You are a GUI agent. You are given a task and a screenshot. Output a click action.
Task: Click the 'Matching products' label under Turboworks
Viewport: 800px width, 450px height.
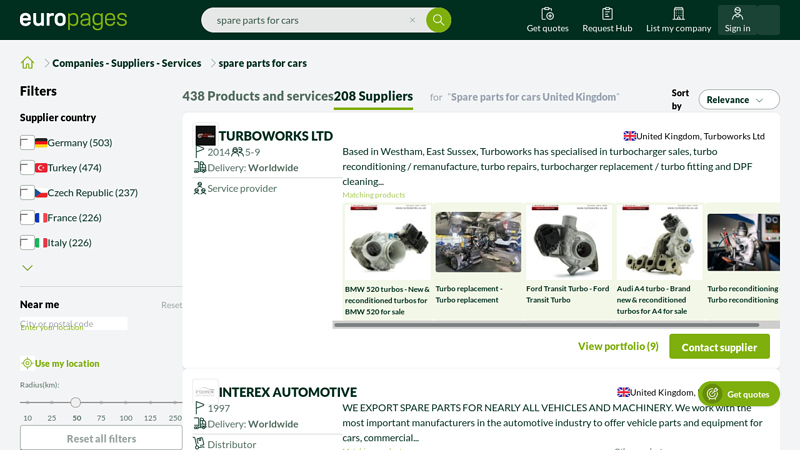[x=373, y=195]
